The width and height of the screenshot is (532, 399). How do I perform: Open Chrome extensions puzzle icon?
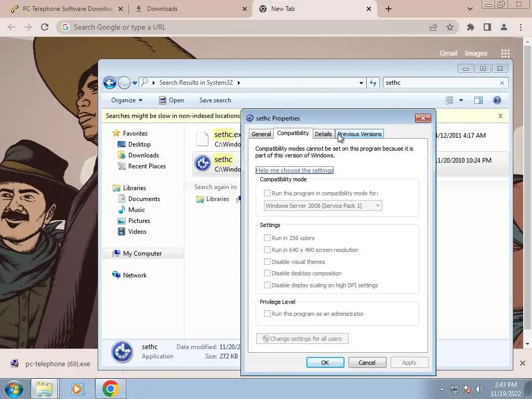click(471, 27)
